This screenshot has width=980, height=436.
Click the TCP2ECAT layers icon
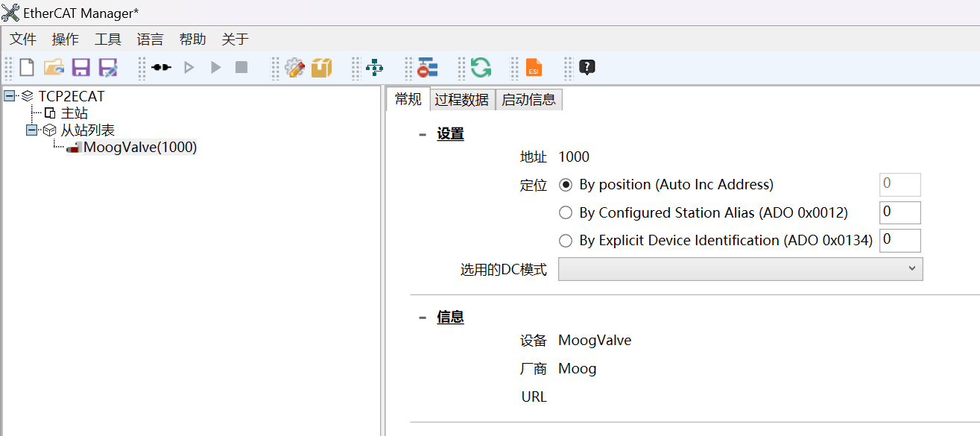point(28,96)
